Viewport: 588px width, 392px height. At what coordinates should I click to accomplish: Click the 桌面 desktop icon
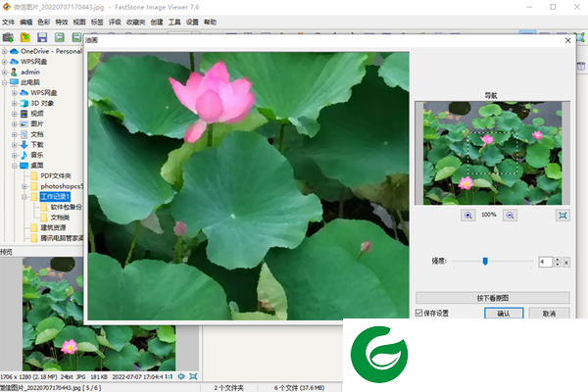click(x=24, y=165)
